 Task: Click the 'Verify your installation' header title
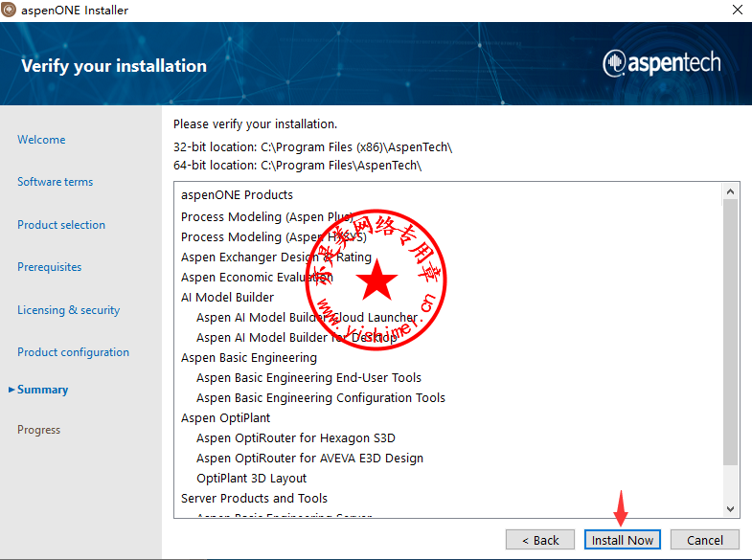coord(114,66)
